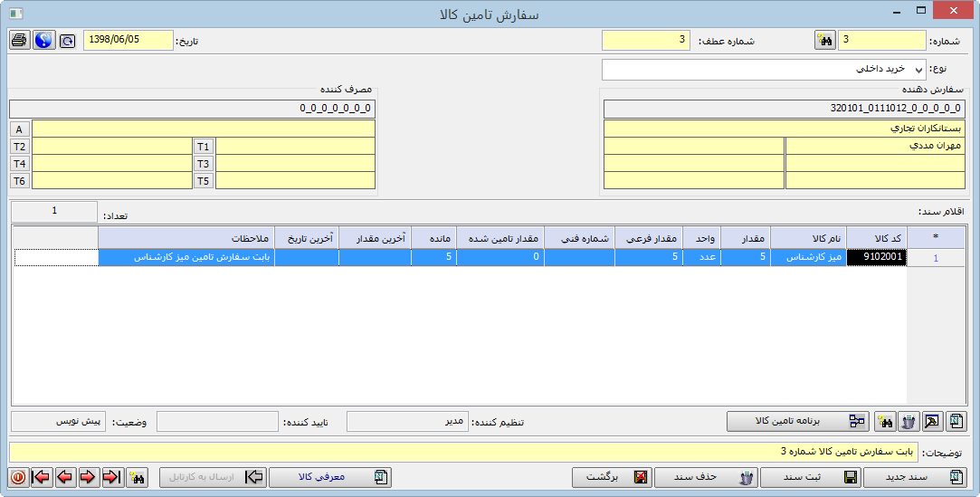Click the شماره عطف input field
Screen dimensions: 980x497
pos(645,40)
